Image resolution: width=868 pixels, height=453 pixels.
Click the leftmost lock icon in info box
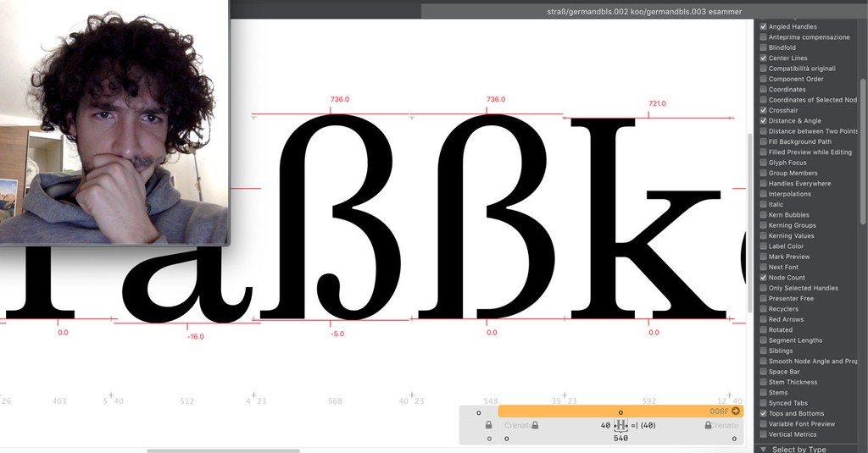489,425
